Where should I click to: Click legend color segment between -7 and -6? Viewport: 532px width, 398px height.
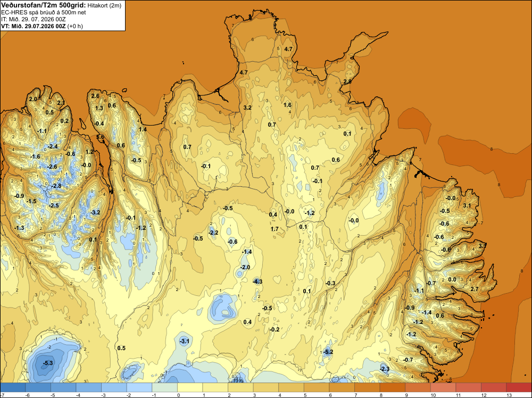coord(13,387)
